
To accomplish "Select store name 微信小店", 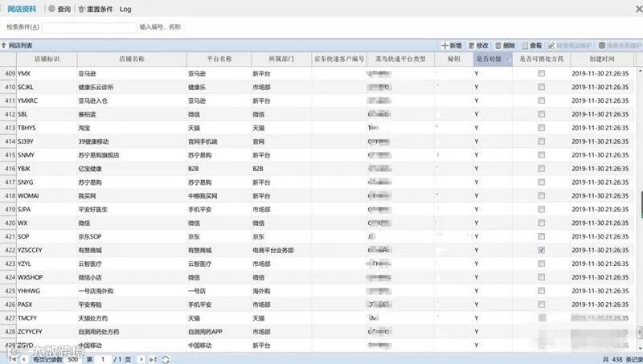I will tap(90, 277).
